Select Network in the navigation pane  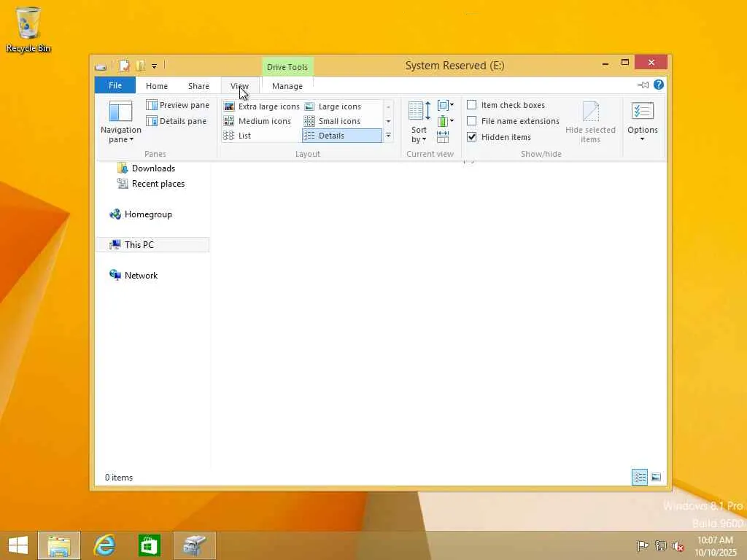point(133,275)
